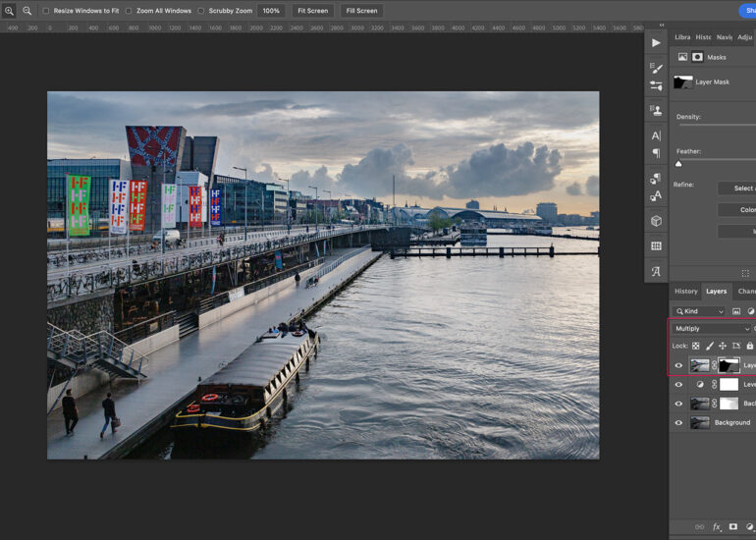This screenshot has width=756, height=540.
Task: Click the Levels adjustment layer icon
Action: click(700, 385)
